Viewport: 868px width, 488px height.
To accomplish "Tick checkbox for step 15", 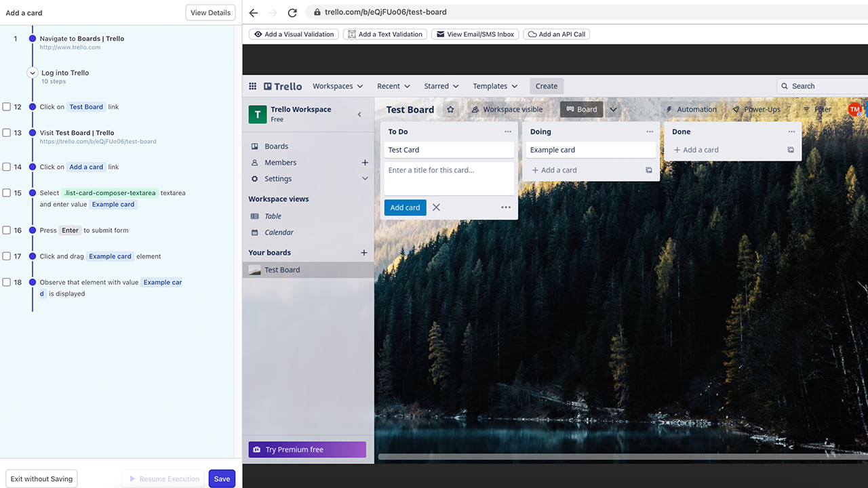I will click(x=6, y=193).
